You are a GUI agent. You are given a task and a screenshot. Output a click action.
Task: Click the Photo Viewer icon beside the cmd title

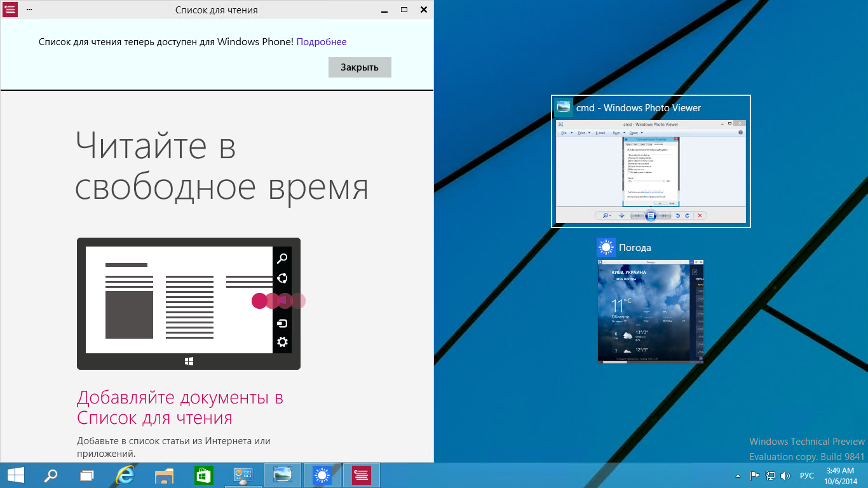coord(564,107)
